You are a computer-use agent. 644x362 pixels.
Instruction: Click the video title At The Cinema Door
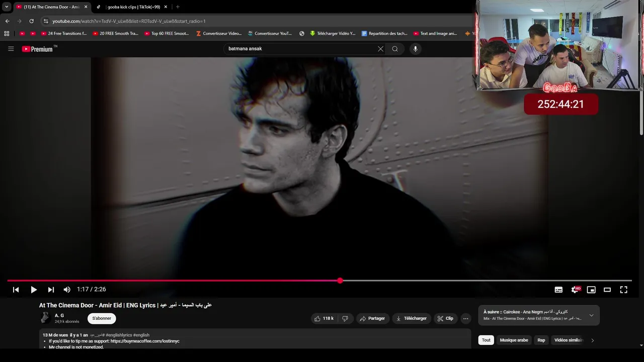(125, 305)
